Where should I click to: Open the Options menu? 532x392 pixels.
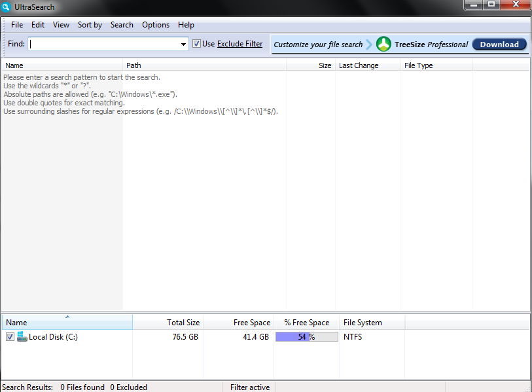(156, 25)
